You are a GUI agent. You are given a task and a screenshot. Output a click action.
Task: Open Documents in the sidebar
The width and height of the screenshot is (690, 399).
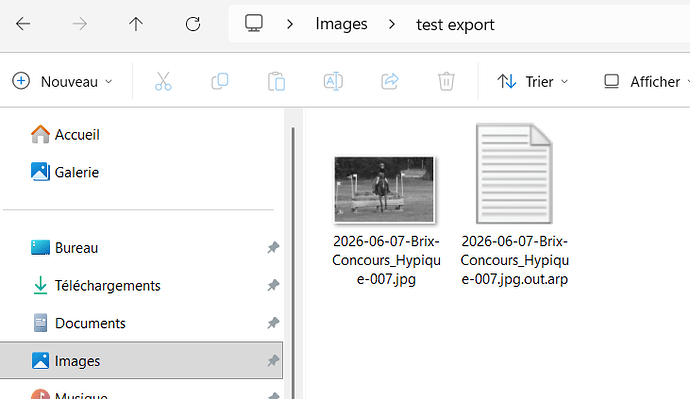[x=78, y=323]
